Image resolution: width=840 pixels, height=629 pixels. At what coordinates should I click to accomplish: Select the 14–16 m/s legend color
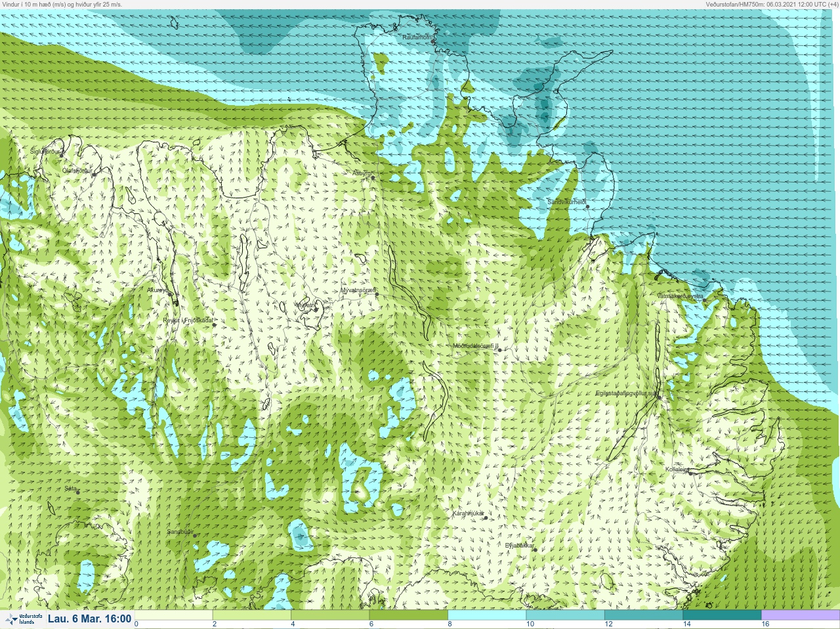pos(722,615)
